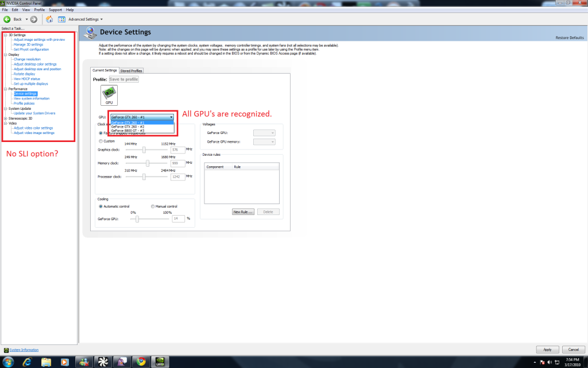The height and width of the screenshot is (368, 588).
Task: Open the Support menu
Action: pyautogui.click(x=56, y=10)
